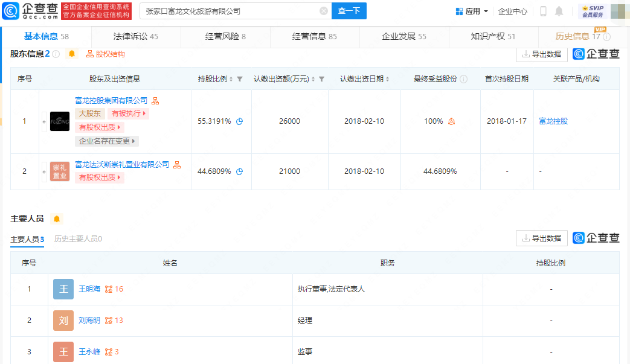Open 刘海明 profile link

coord(89,321)
